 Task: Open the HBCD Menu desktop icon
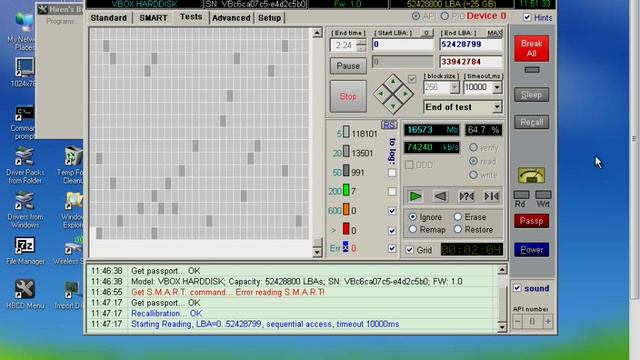pos(24,295)
